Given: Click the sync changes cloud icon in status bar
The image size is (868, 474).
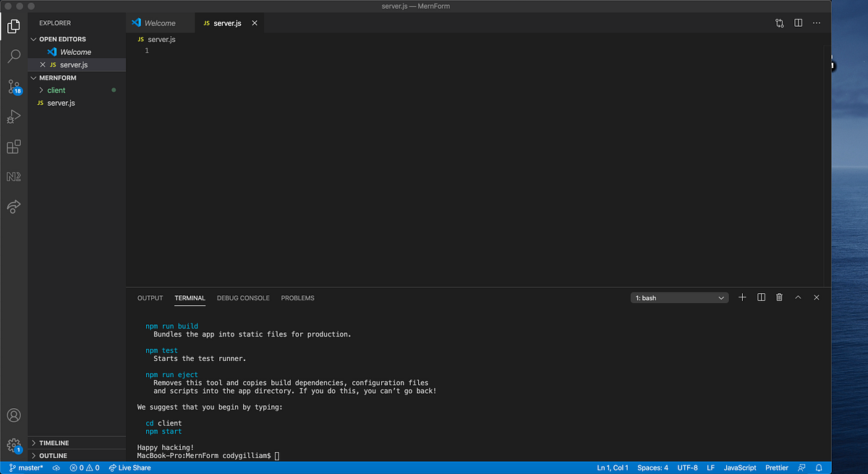Looking at the screenshot, I should 56,468.
